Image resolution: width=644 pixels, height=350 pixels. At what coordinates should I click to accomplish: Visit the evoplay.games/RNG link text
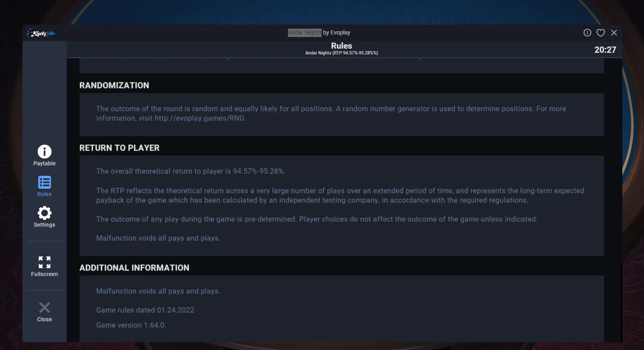tap(199, 118)
